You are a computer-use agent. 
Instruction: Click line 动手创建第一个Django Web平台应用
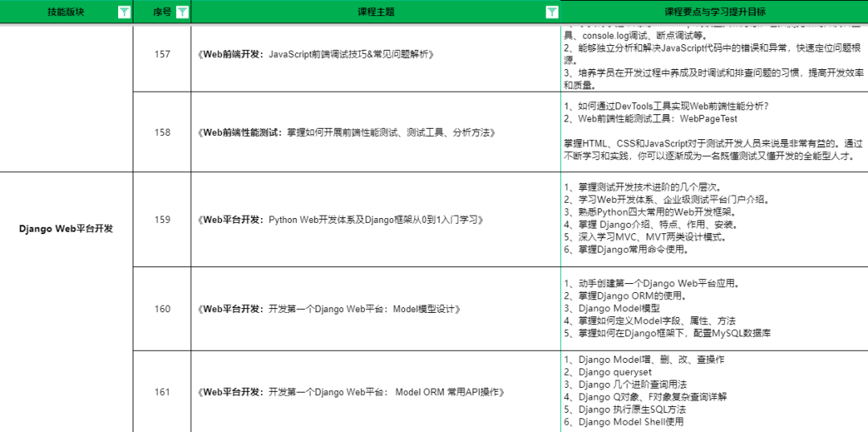(652, 283)
